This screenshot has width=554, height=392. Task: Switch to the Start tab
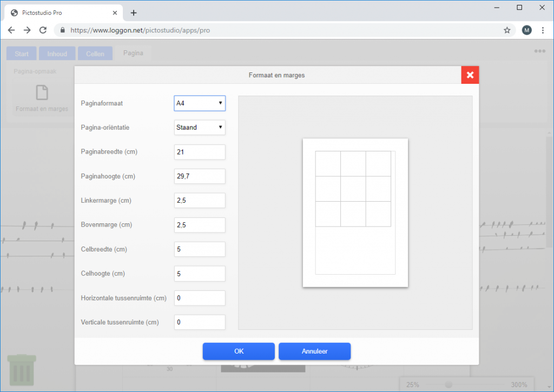pos(22,54)
